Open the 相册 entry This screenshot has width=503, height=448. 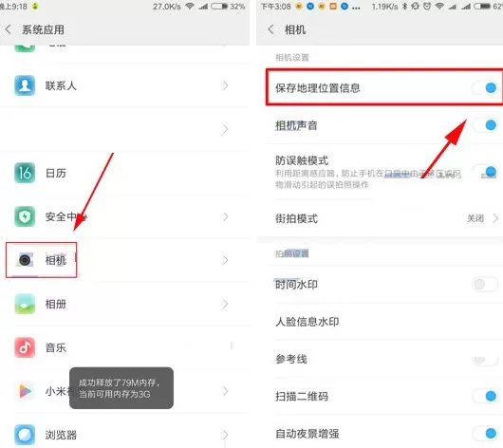pos(124,304)
